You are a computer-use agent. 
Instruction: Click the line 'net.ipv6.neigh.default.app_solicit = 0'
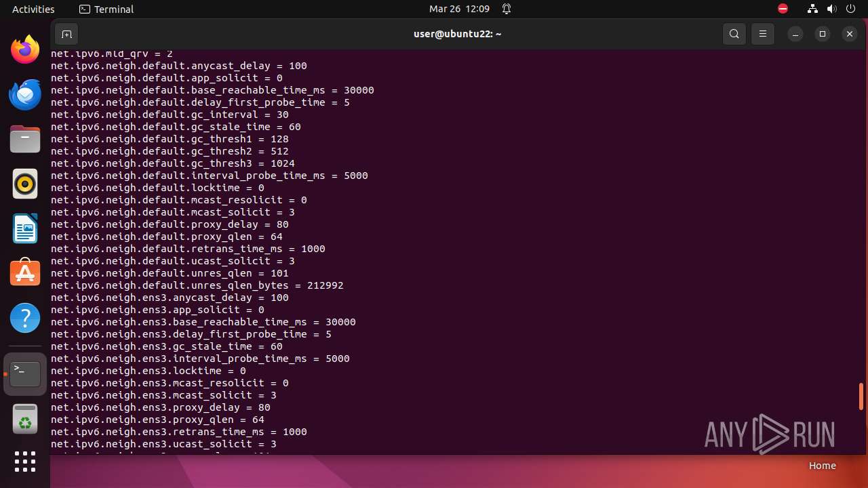coord(167,78)
